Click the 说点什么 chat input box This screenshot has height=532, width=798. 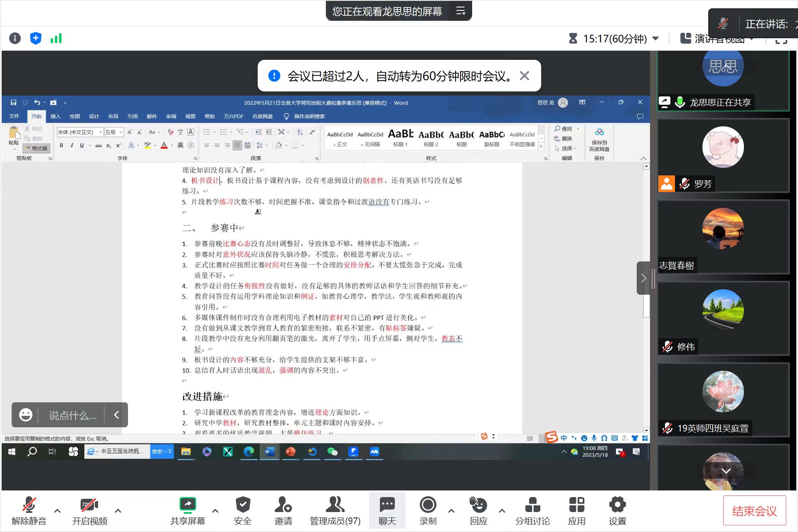[72, 415]
